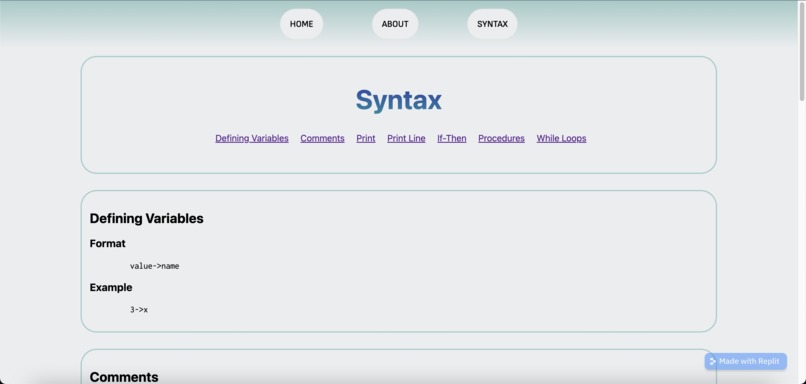Click the code text value->name
This screenshot has width=806, height=384.
pyautogui.click(x=155, y=266)
